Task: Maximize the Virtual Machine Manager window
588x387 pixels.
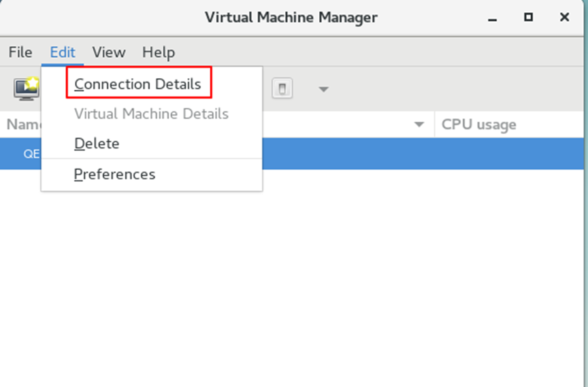Action: point(528,17)
